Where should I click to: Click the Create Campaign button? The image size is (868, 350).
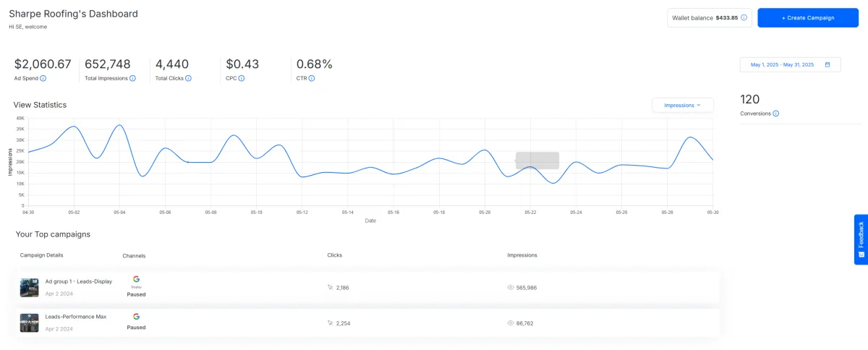[x=808, y=18]
